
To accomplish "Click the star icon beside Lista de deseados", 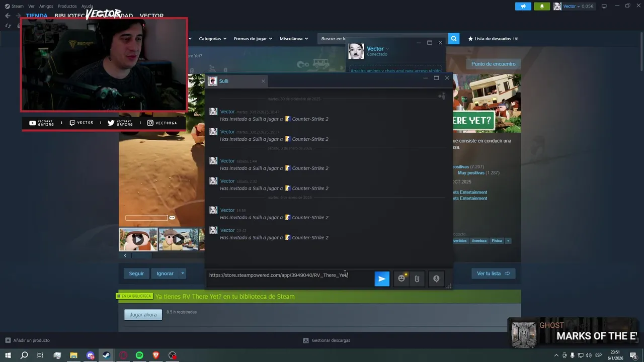I will (470, 39).
